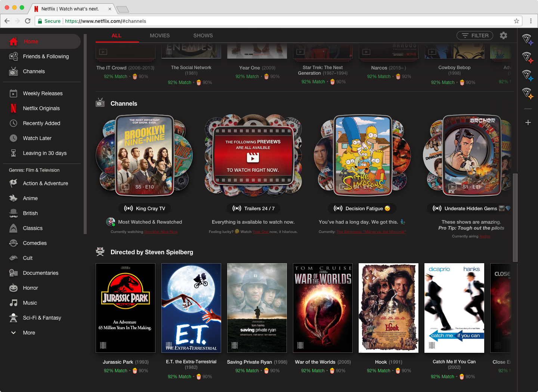Follow the Brooklyn Nine-Nine currently watching link
538x392 pixels.
tap(161, 232)
